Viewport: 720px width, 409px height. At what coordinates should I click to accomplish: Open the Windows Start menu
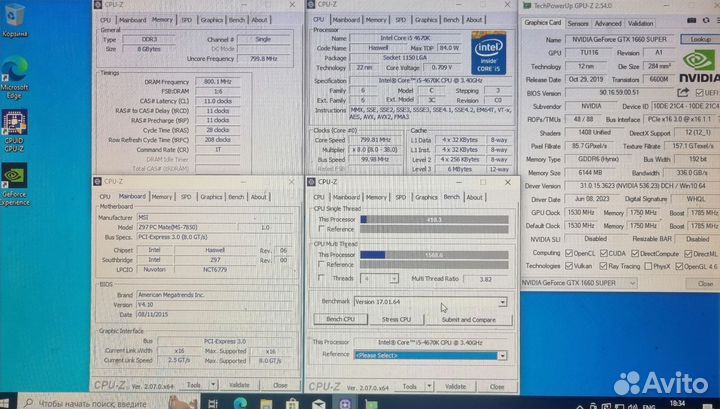click(6, 403)
